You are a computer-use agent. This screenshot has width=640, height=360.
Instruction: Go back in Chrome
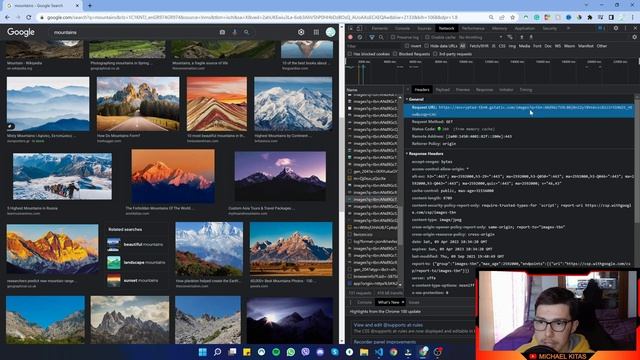click(x=7, y=18)
